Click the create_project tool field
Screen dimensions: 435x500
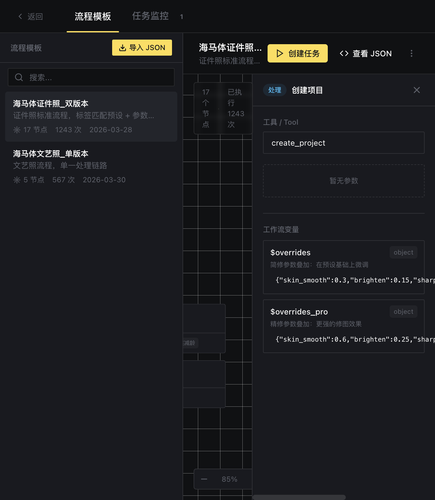344,143
